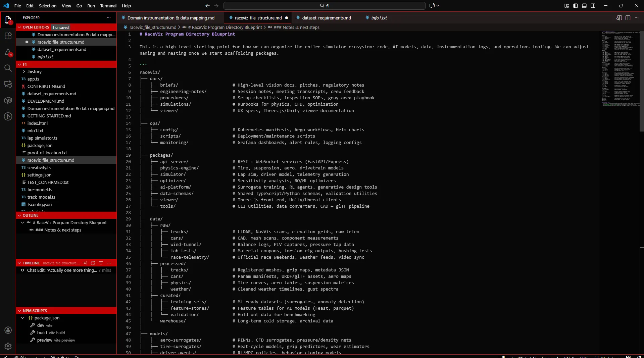Open the Extensions view in activity bar
Screen dimensions: 644x358
pyautogui.click(x=8, y=36)
